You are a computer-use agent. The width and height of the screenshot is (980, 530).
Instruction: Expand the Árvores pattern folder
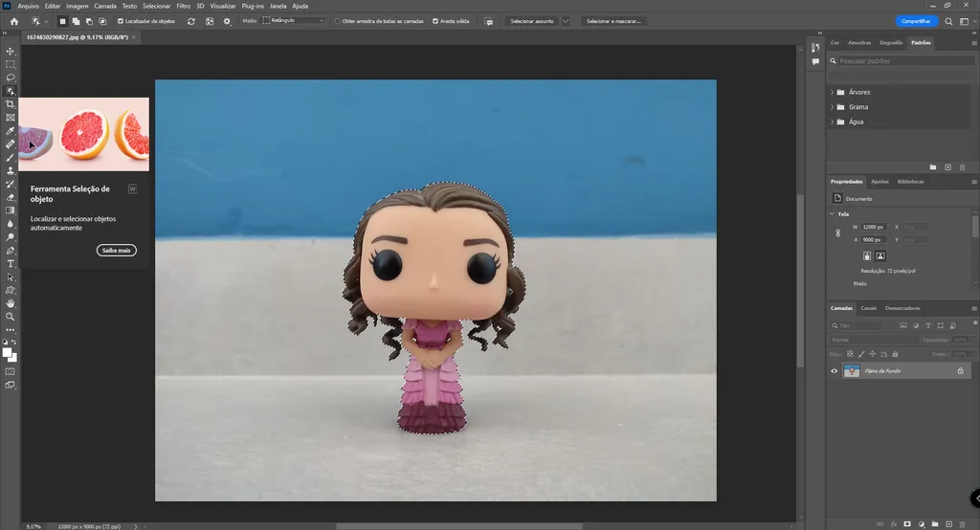click(x=832, y=93)
